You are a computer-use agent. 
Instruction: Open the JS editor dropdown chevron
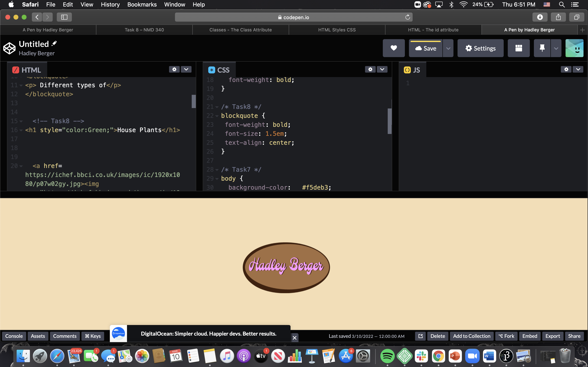click(x=578, y=69)
